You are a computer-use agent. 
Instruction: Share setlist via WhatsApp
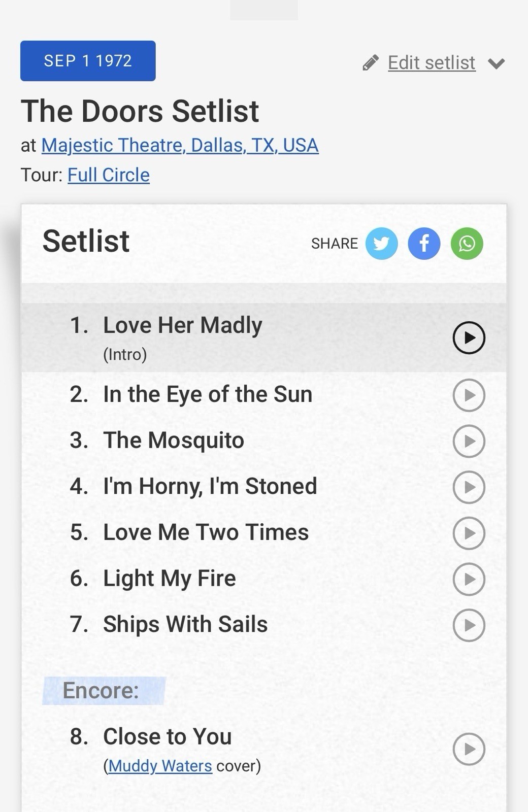tap(467, 244)
